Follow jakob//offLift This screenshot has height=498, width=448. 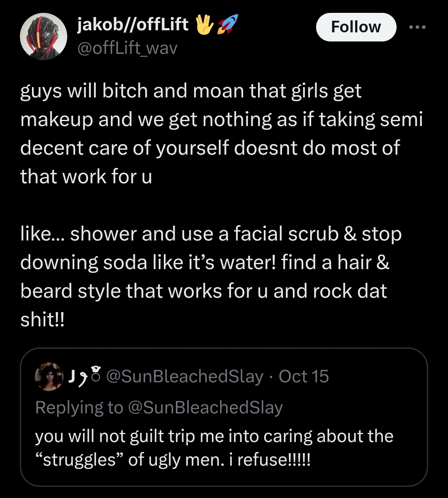click(356, 27)
